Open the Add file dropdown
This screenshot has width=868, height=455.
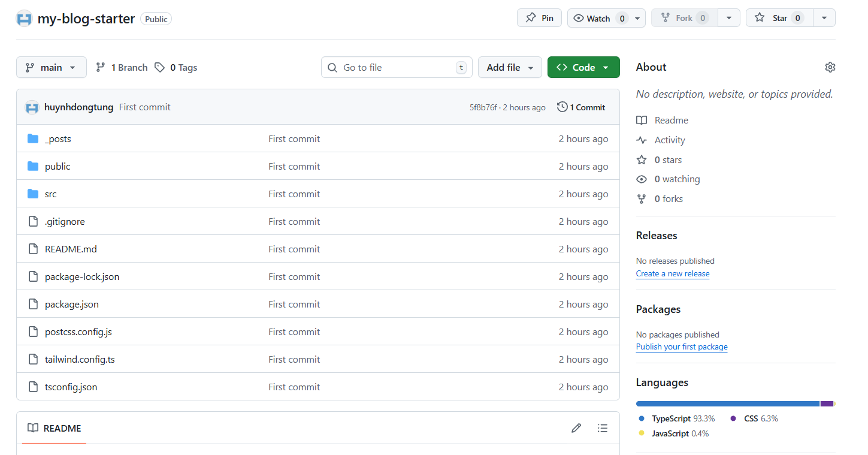click(x=510, y=67)
